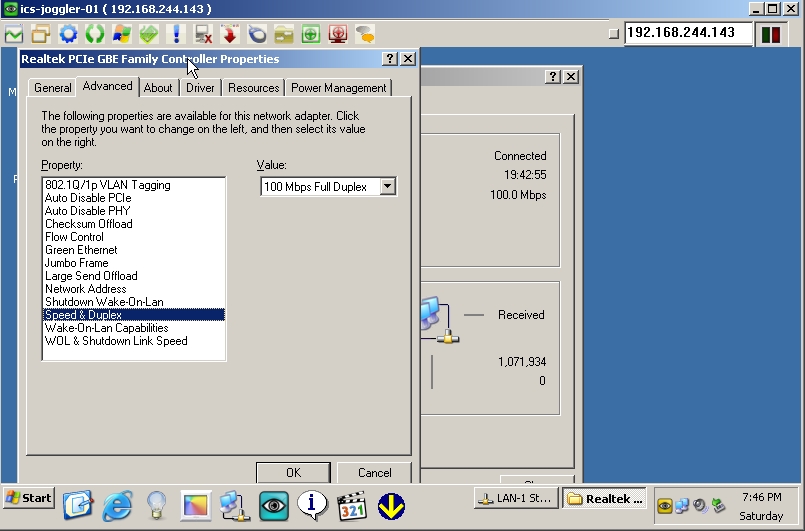Image resolution: width=805 pixels, height=531 pixels.
Task: Select the highlighted Speed & Duplex property
Action: coord(133,315)
